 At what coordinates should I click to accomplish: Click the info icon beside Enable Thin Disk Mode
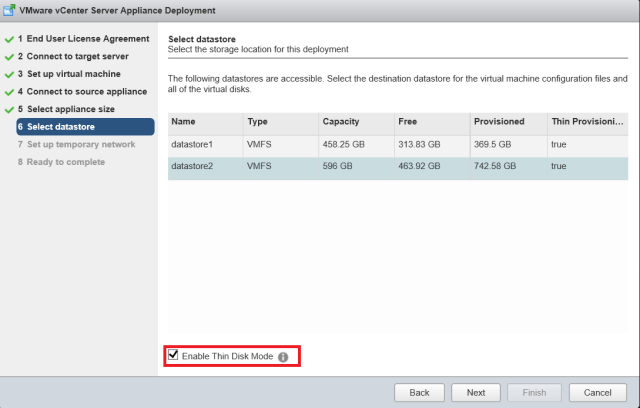pyautogui.click(x=283, y=357)
